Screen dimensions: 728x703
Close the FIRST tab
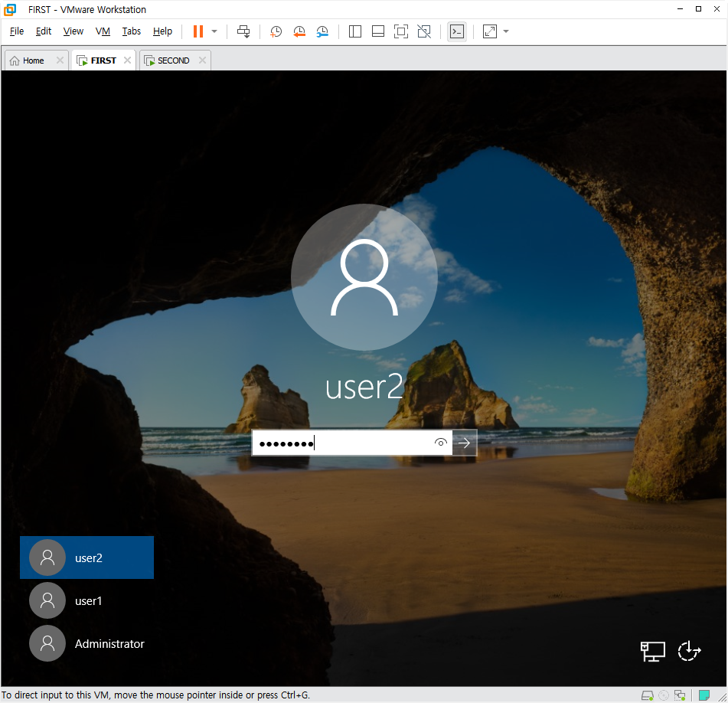pyautogui.click(x=127, y=60)
